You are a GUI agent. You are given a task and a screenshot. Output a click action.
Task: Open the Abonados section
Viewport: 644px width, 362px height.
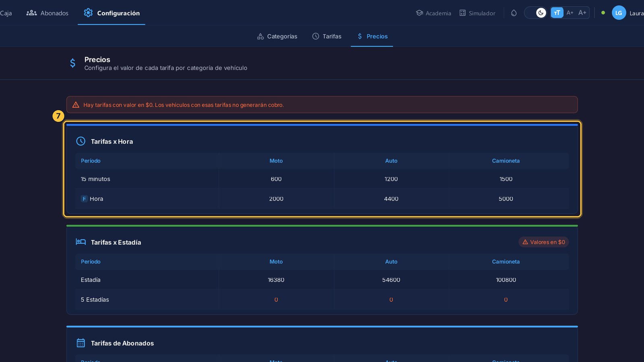point(47,13)
